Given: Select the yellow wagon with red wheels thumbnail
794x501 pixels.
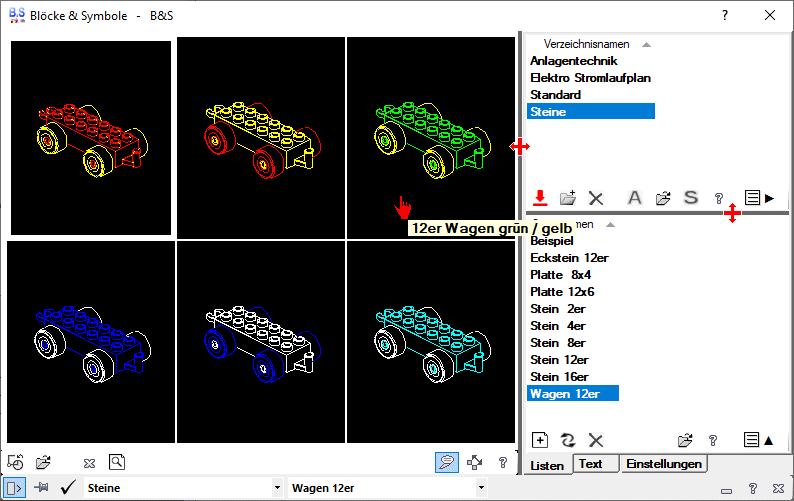Looking at the screenshot, I should pyautogui.click(x=261, y=138).
